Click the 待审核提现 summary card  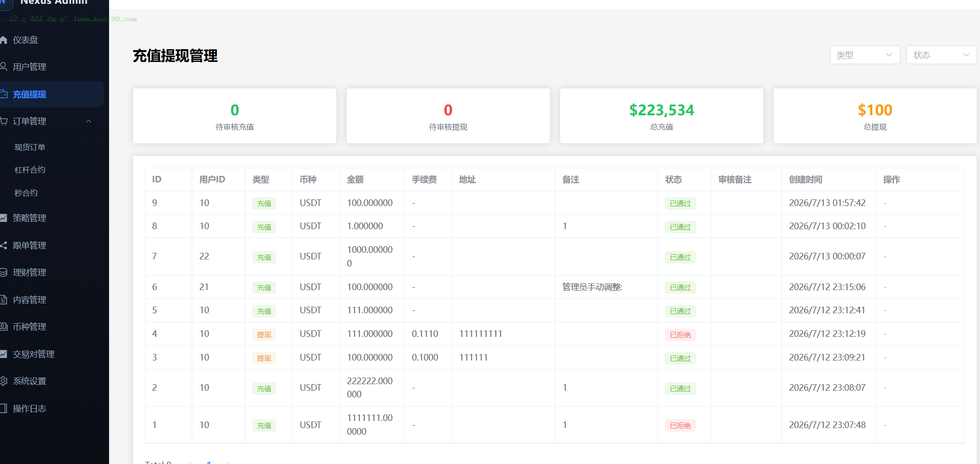448,116
